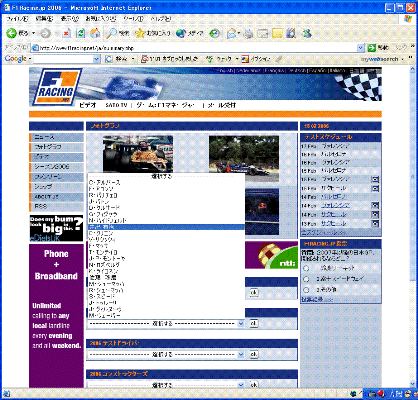Select 佐藤 琢磨 in the driver list
Viewport: 418px width, 400px height.
pos(166,277)
